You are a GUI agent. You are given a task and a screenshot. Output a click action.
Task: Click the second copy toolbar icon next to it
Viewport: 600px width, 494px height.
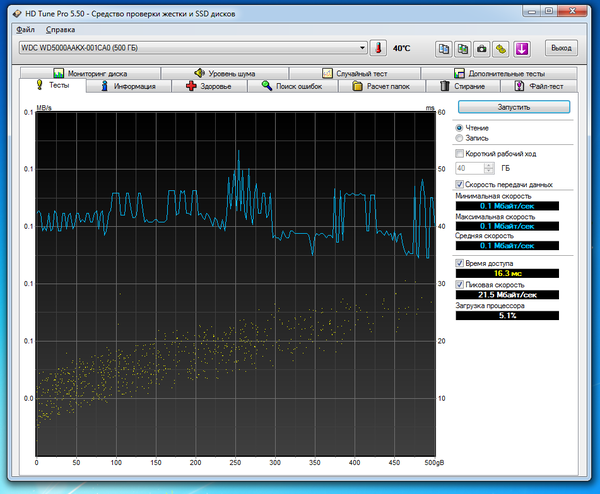[x=463, y=48]
